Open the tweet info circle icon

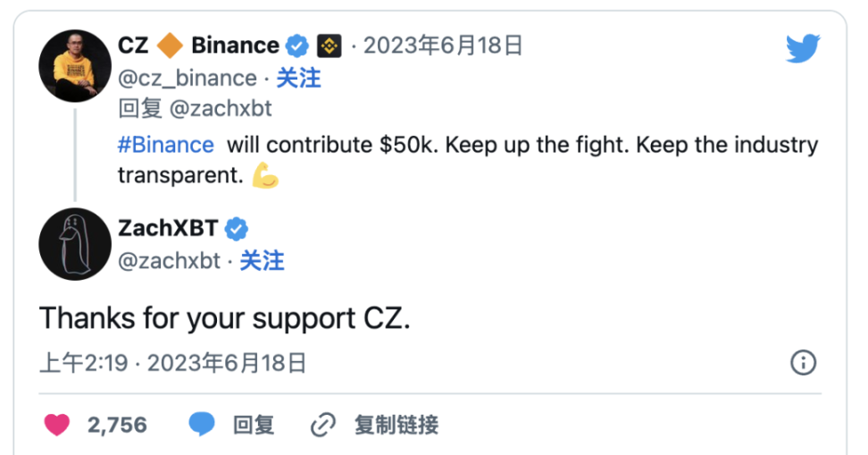804,362
